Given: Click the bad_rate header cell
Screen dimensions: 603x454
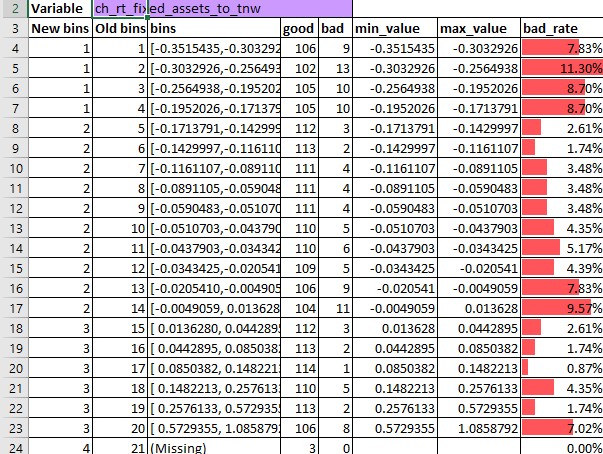Looking at the screenshot, I should click(x=562, y=28).
